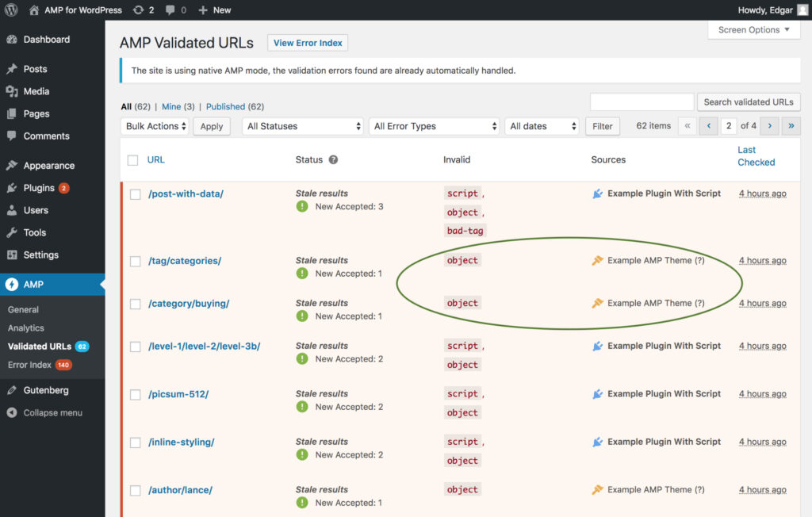This screenshot has height=517, width=812.
Task: Check the /author/lance/ row checkbox
Action: point(135,491)
